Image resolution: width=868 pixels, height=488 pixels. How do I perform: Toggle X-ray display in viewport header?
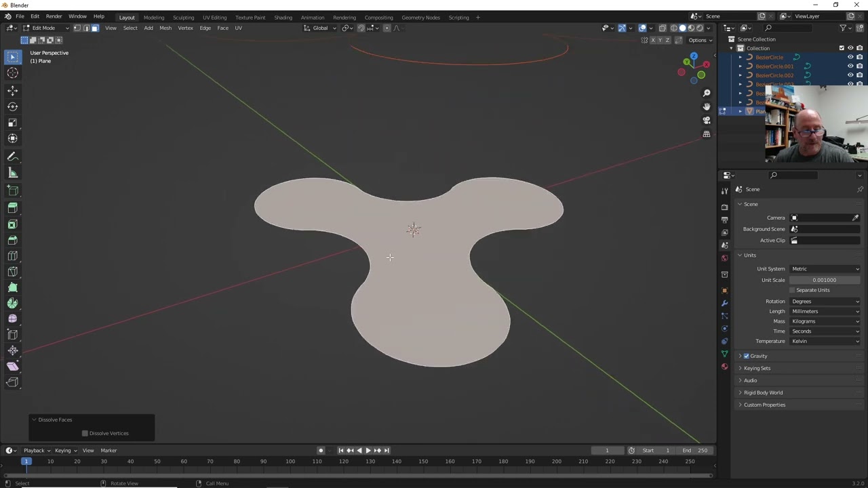point(663,28)
